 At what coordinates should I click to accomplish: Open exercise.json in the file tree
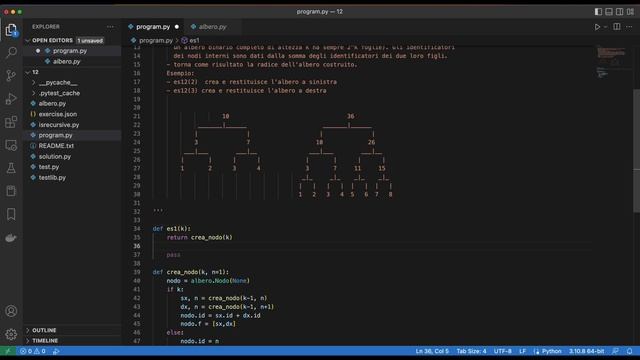point(58,114)
